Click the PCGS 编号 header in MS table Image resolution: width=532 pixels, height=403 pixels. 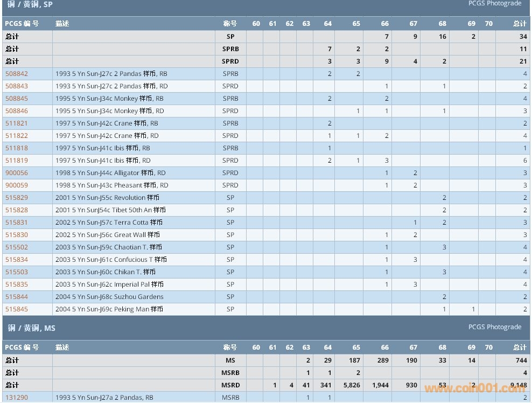22,348
